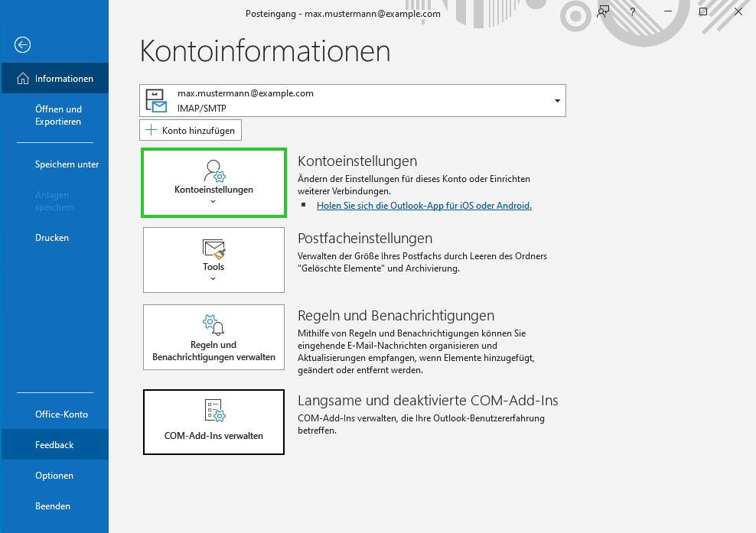Open the Feedback page
Screen dimensions: 756x533
55,445
